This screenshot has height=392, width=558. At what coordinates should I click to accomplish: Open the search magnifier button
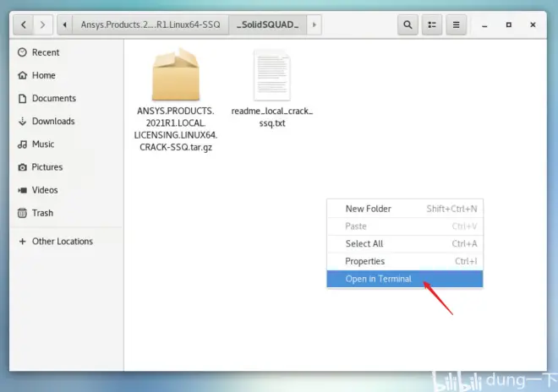[408, 24]
